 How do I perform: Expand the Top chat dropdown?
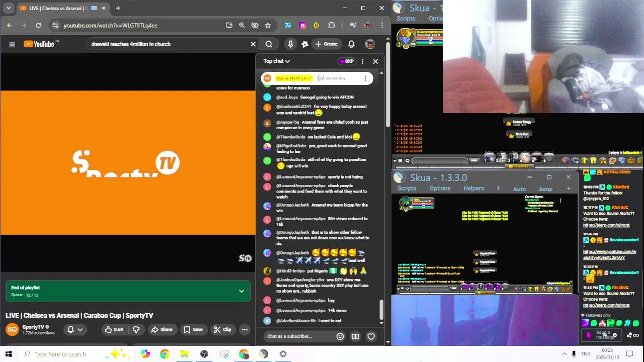point(277,61)
